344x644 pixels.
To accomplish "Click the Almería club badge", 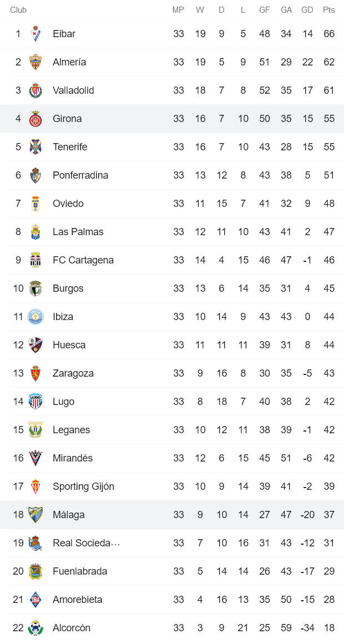I will 35,62.
